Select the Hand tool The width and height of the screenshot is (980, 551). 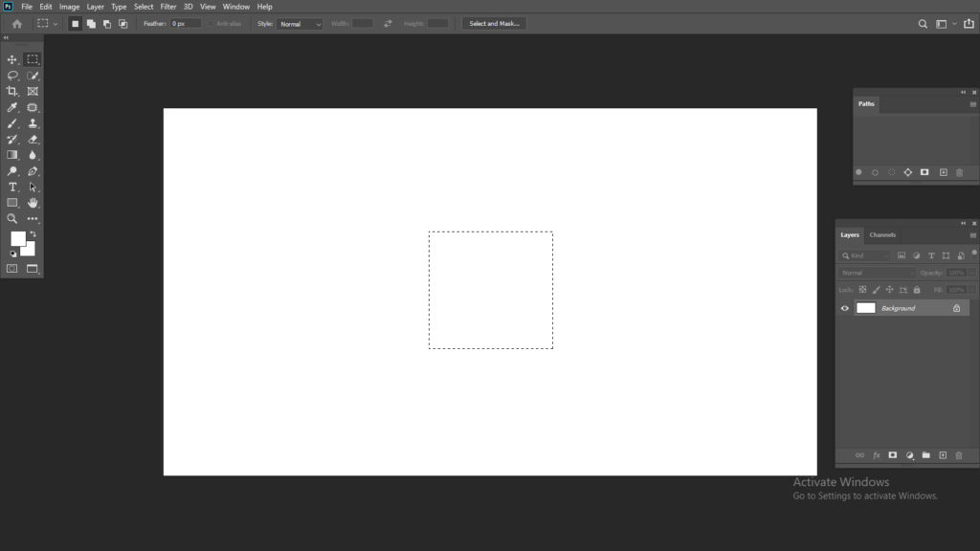[33, 203]
